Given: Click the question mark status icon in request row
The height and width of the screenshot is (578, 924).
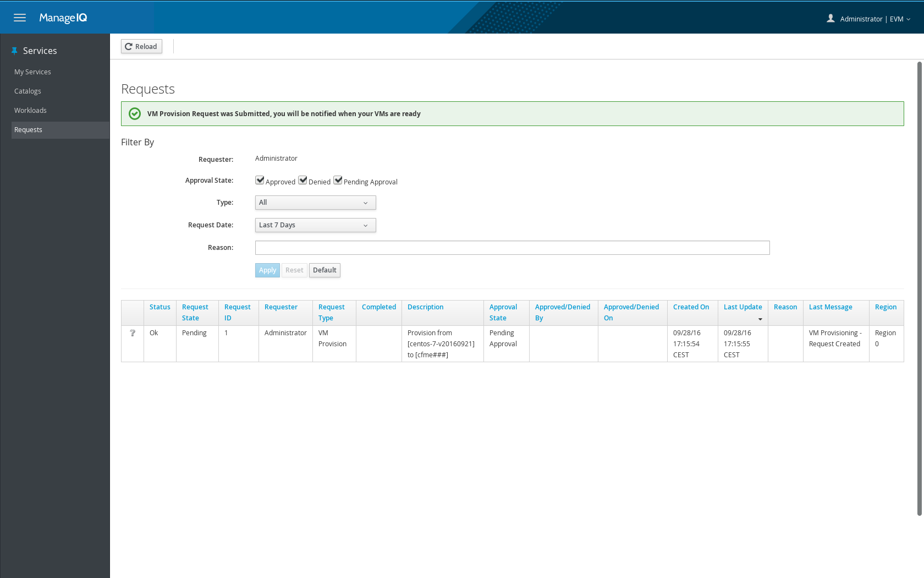Looking at the screenshot, I should 133,333.
